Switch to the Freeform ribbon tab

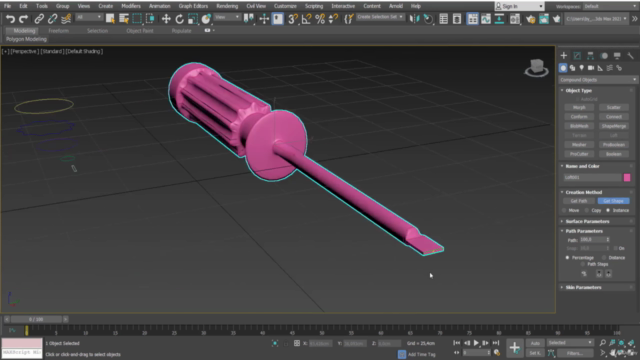click(x=58, y=31)
